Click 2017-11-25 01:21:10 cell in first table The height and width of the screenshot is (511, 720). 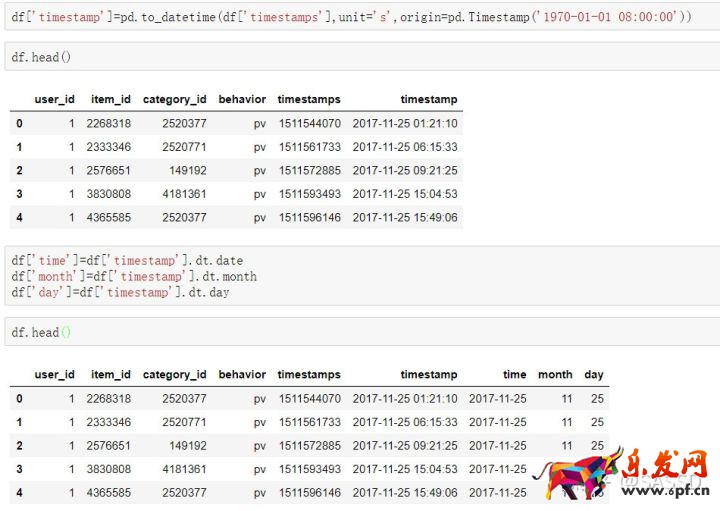405,123
